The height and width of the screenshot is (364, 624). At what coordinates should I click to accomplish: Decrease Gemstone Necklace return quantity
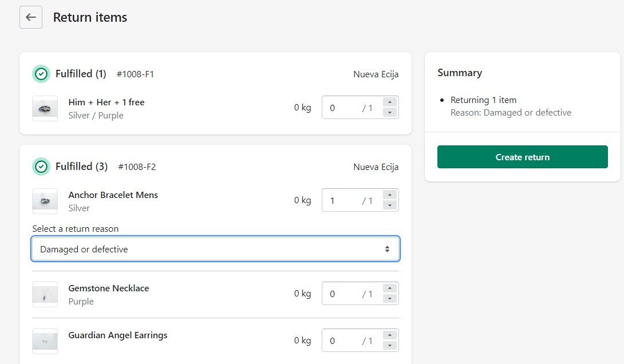point(390,298)
